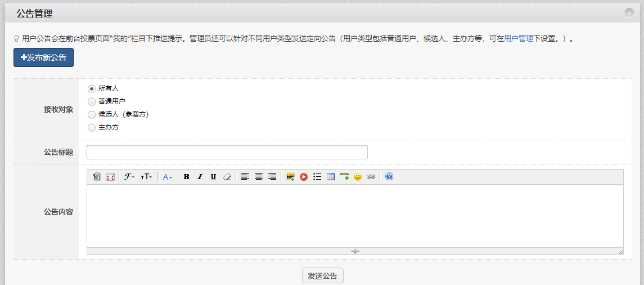
Task: Click the 发布新公告 button
Action: pos(43,57)
